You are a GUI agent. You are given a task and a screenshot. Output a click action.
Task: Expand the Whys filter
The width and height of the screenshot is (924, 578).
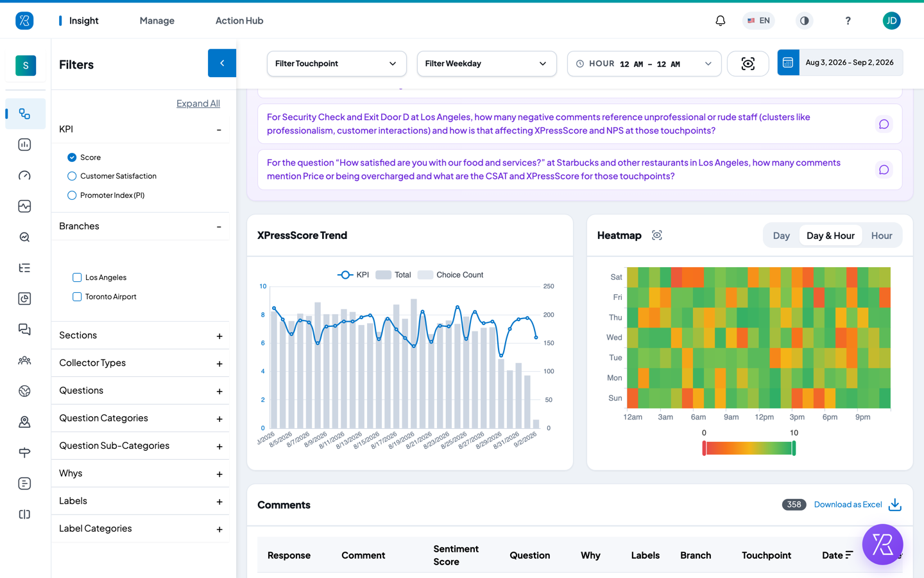pos(219,474)
